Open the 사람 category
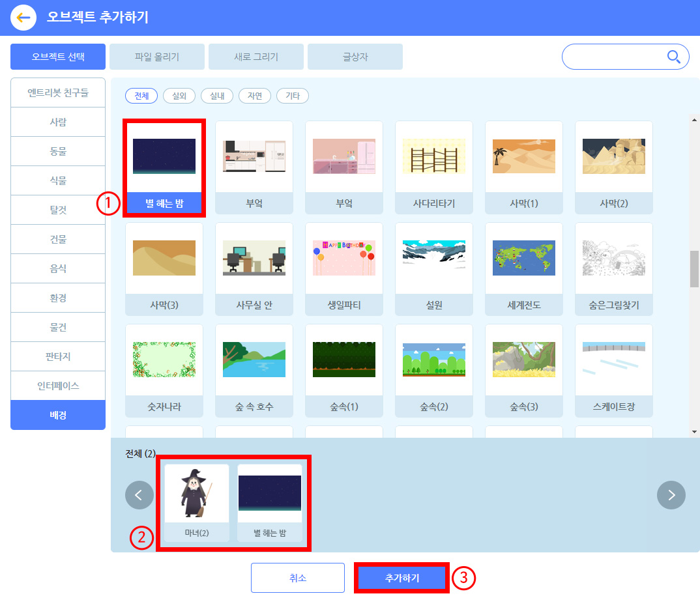Viewport: 700px width, 598px height. pyautogui.click(x=58, y=122)
